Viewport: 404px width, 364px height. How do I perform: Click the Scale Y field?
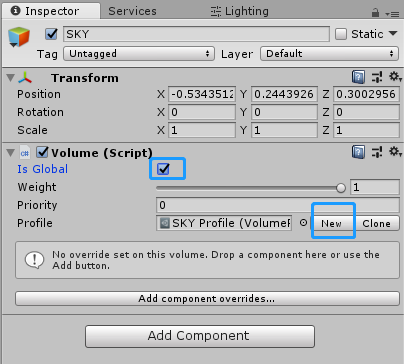pyautogui.click(x=284, y=130)
